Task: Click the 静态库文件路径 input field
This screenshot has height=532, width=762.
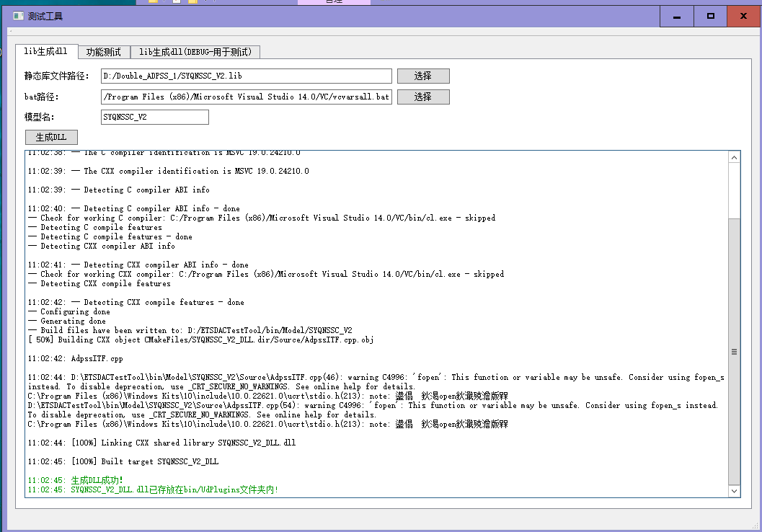Action: pos(246,76)
